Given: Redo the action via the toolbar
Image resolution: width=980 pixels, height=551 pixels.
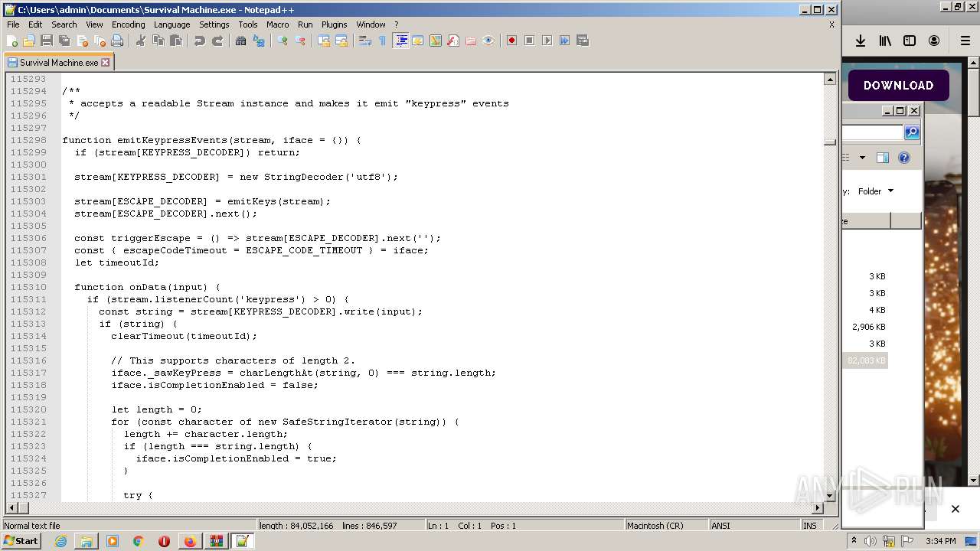Looking at the screenshot, I should 217,41.
